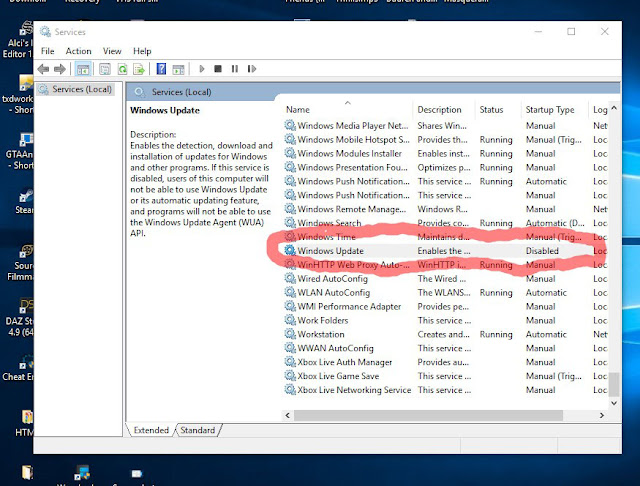Viewport: 640px width, 486px height.
Task: Sort by the Description column header
Action: click(x=439, y=110)
